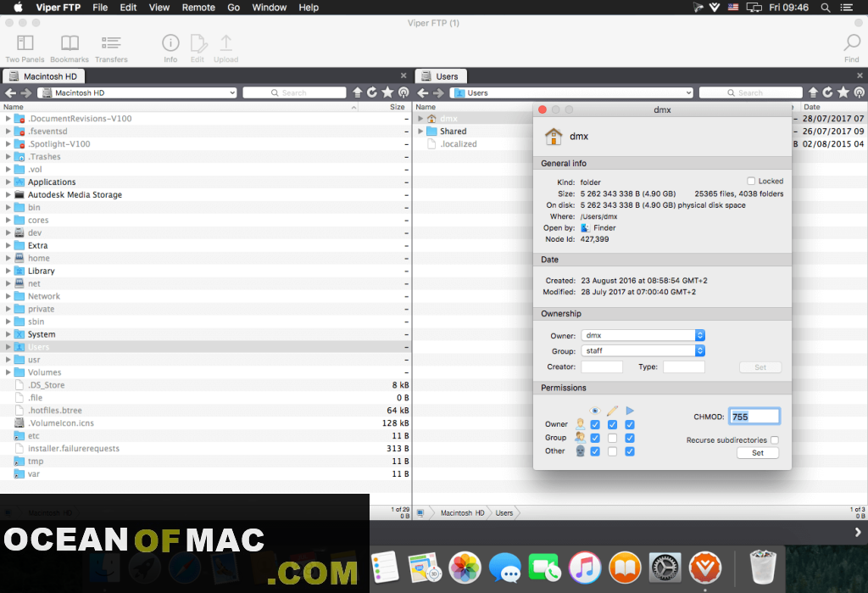The width and height of the screenshot is (868, 593).
Task: Click the bookmark star in the Users panel
Action: tap(843, 92)
